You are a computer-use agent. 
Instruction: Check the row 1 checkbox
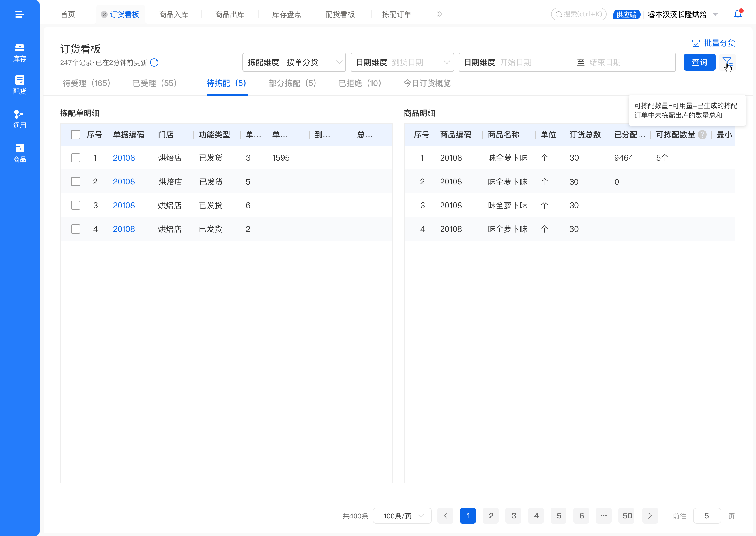pyautogui.click(x=76, y=158)
